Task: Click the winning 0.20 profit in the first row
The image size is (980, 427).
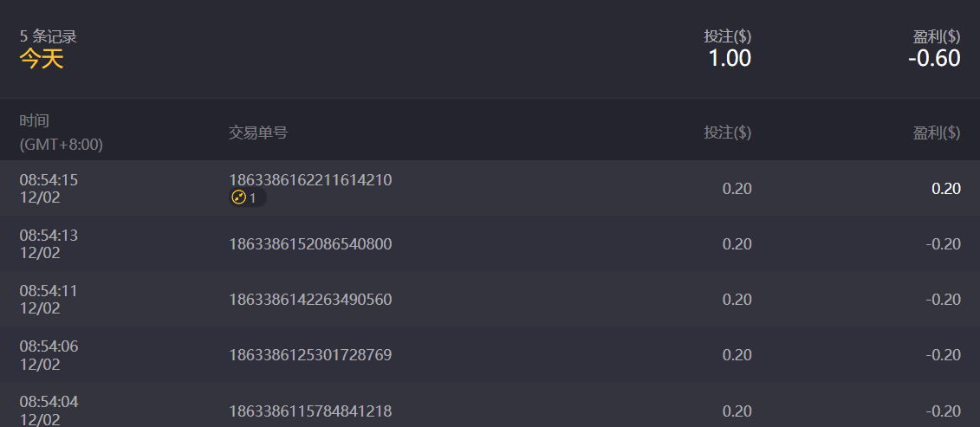Action: point(946,189)
